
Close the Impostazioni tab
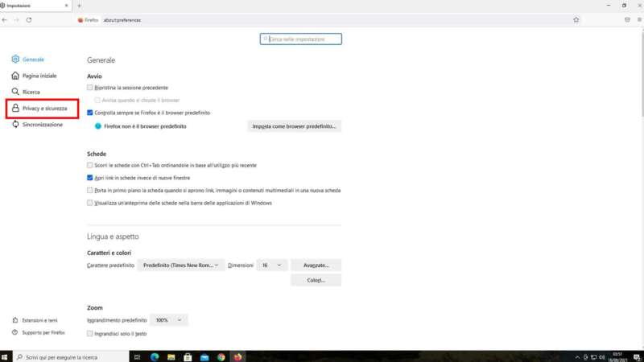coord(67,6)
